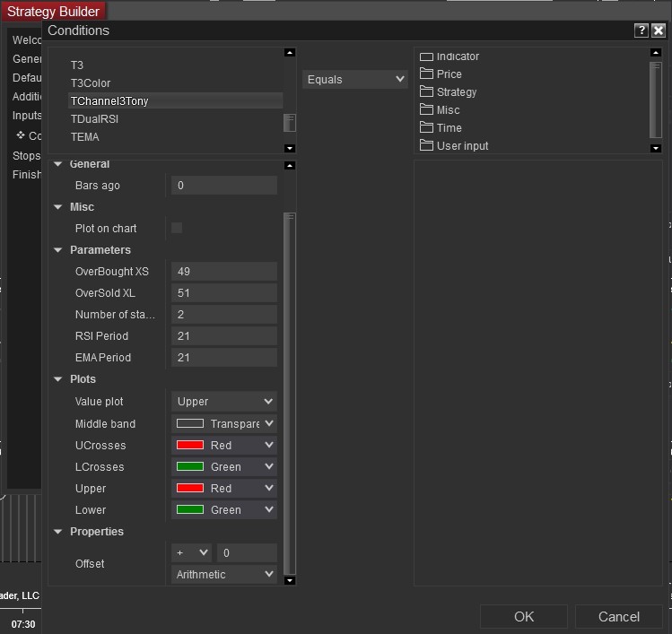Open the Middle band color dropdown
This screenshot has height=634, width=672.
click(x=224, y=423)
